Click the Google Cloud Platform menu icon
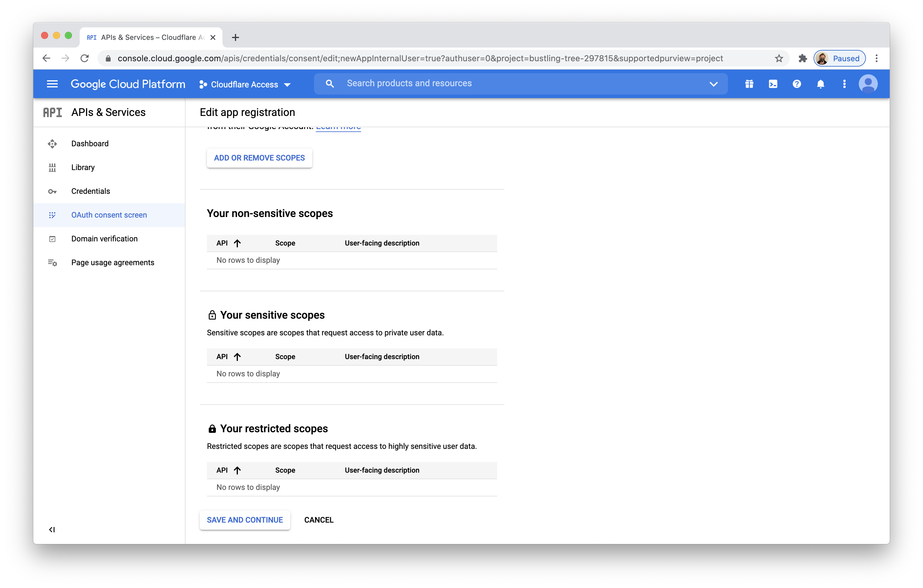The height and width of the screenshot is (588, 923). [x=52, y=84]
